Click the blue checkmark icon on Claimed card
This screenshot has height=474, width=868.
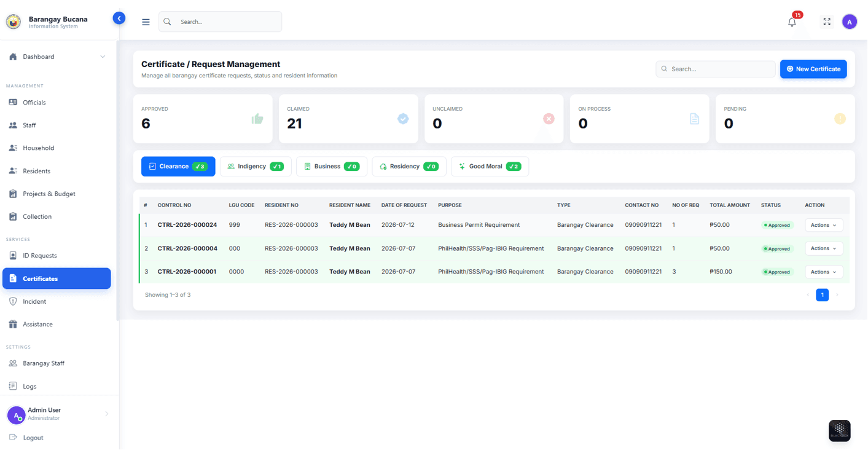coord(403,119)
